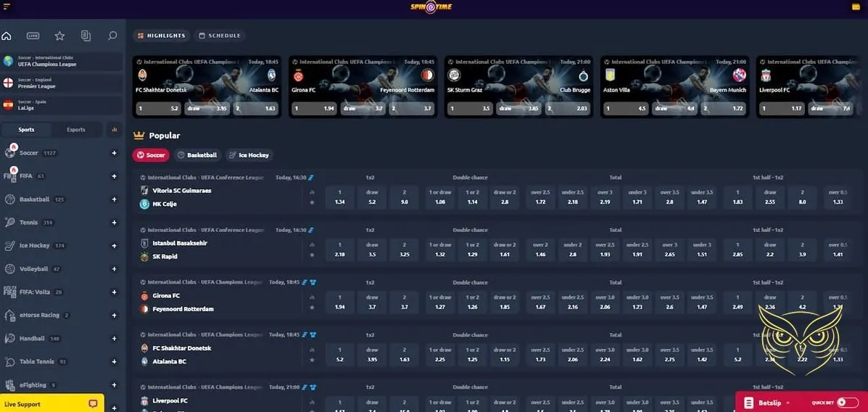Toggle the Quick Bet switch
Image resolution: width=868 pixels, height=412 pixels.
(x=848, y=403)
